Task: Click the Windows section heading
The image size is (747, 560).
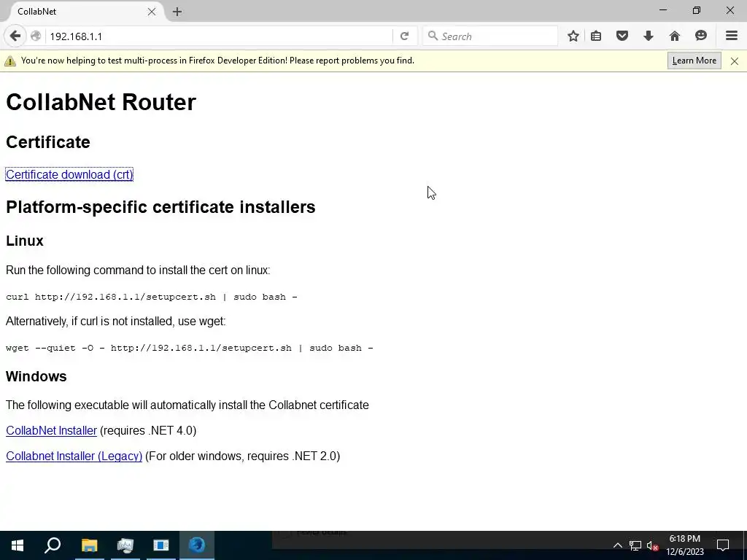Action: coord(36,376)
